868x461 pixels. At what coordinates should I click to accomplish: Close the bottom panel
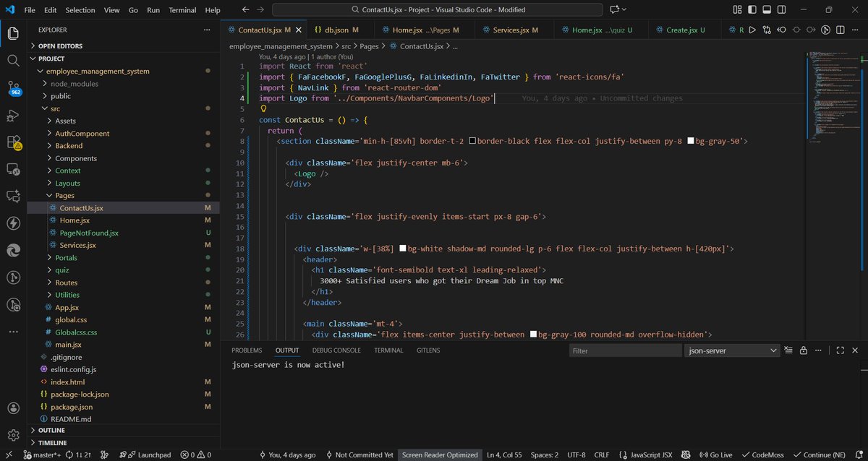855,350
